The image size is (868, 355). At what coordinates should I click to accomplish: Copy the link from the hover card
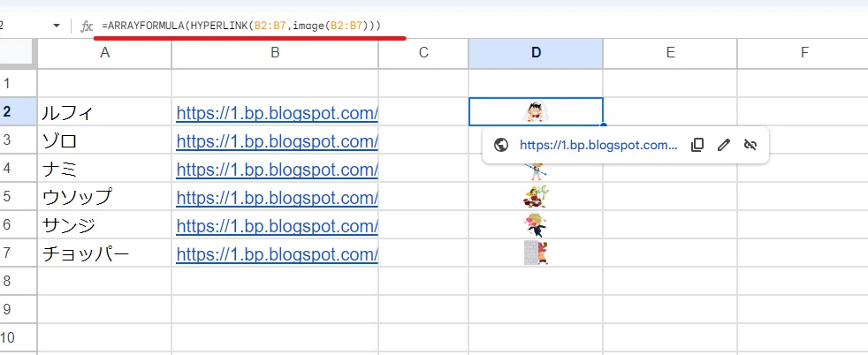(x=697, y=145)
